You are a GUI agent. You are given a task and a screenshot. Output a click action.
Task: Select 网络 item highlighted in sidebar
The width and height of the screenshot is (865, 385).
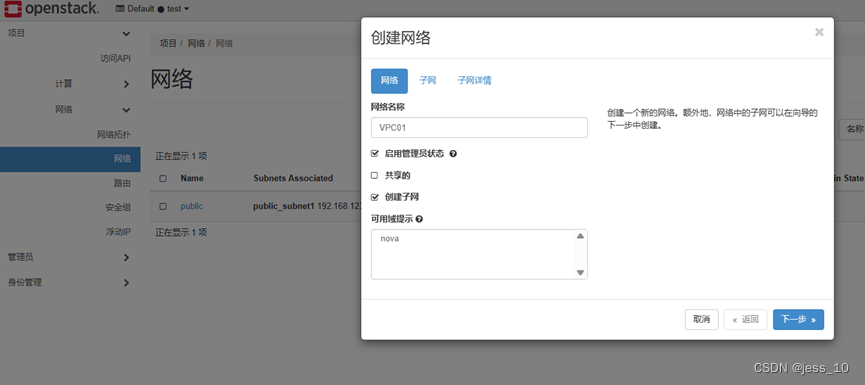pyautogui.click(x=70, y=159)
